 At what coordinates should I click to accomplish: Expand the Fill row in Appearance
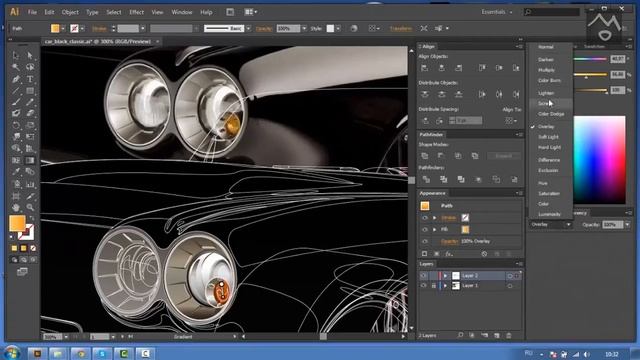pyautogui.click(x=435, y=230)
